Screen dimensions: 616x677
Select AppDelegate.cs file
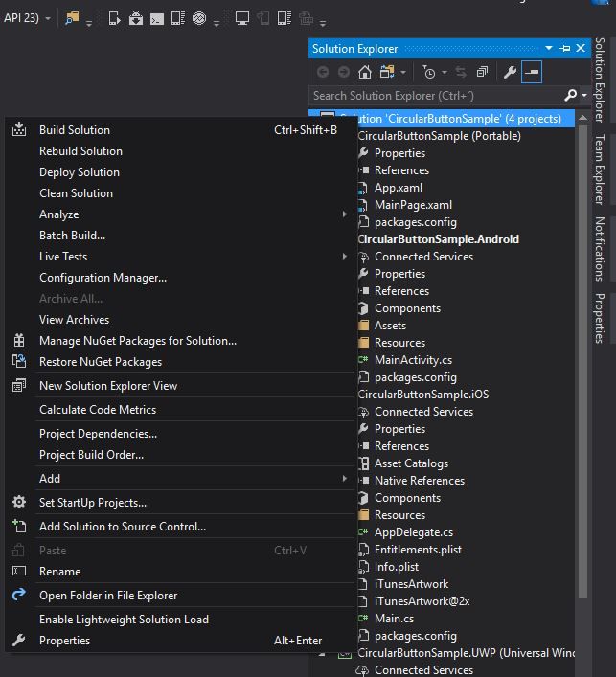414,532
